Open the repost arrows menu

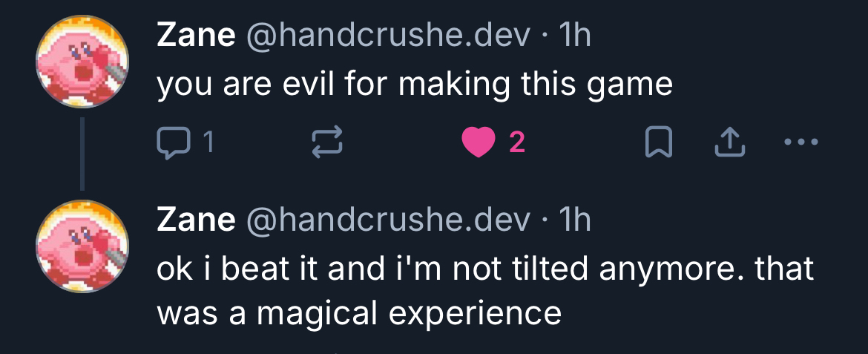click(x=327, y=142)
